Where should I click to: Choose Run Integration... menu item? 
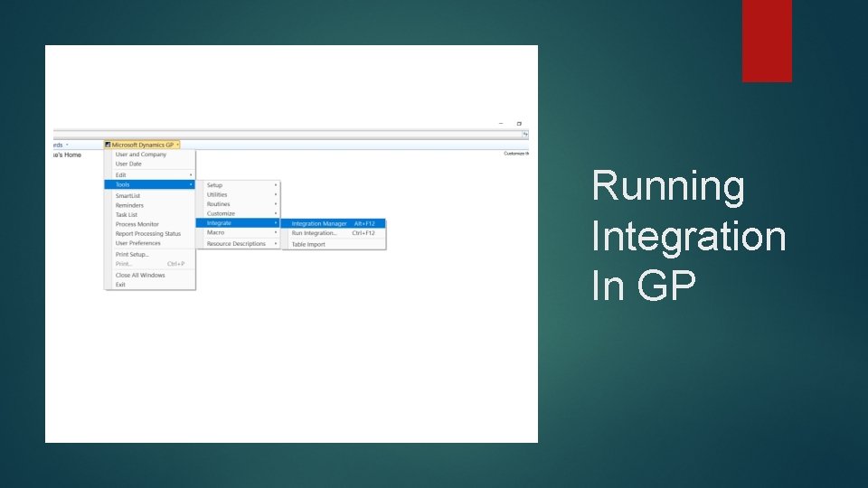click(334, 233)
